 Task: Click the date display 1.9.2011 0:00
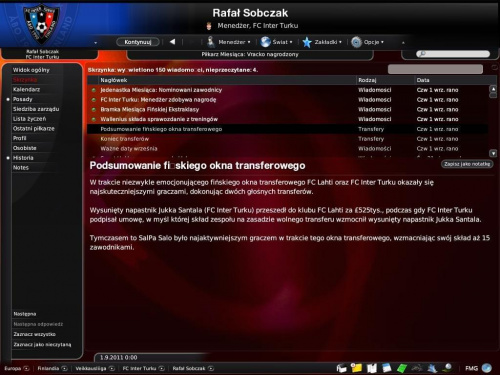point(119,357)
